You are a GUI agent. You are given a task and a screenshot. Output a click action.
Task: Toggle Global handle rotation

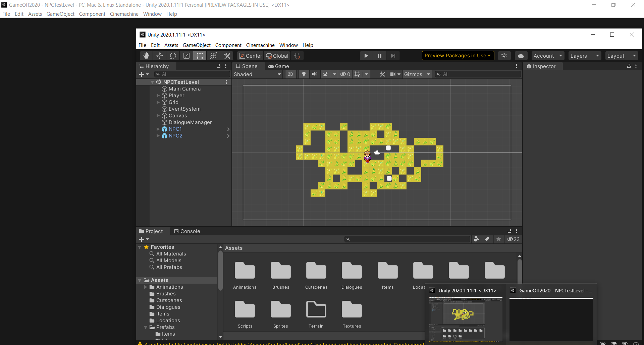(277, 56)
